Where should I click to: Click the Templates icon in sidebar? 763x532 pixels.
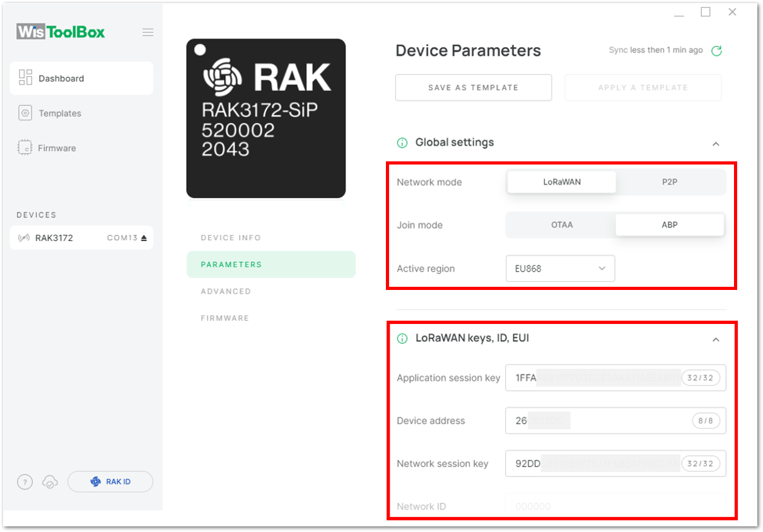(25, 113)
